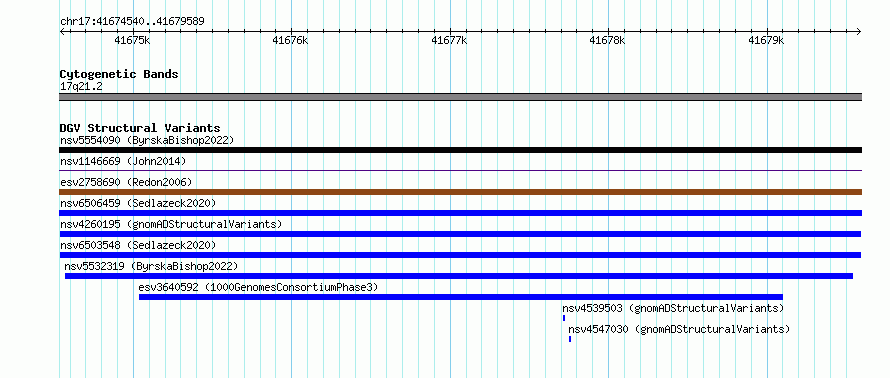Open variant label nsv4539503 (gnomADStructuralVariants)
The image size is (890, 378).
pos(673,308)
